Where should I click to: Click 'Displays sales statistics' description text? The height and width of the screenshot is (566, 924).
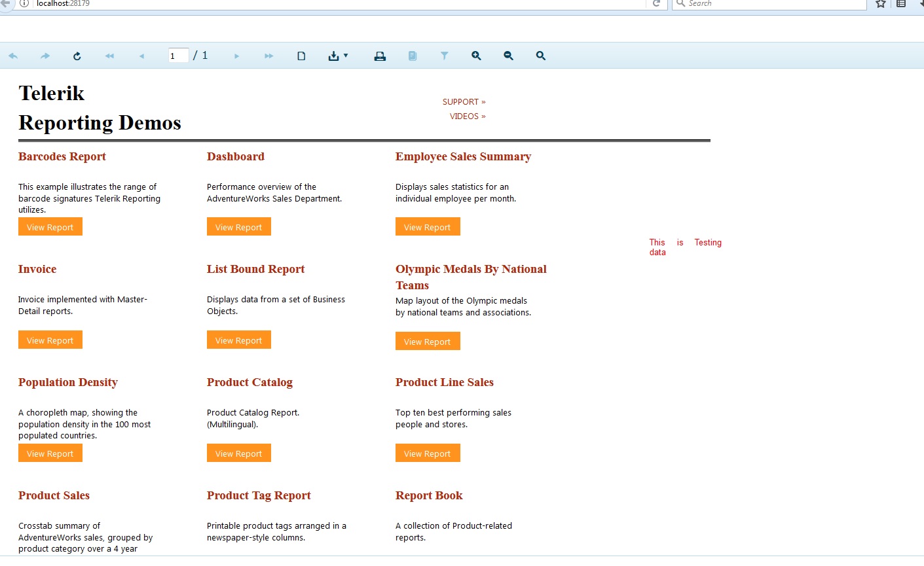point(456,193)
